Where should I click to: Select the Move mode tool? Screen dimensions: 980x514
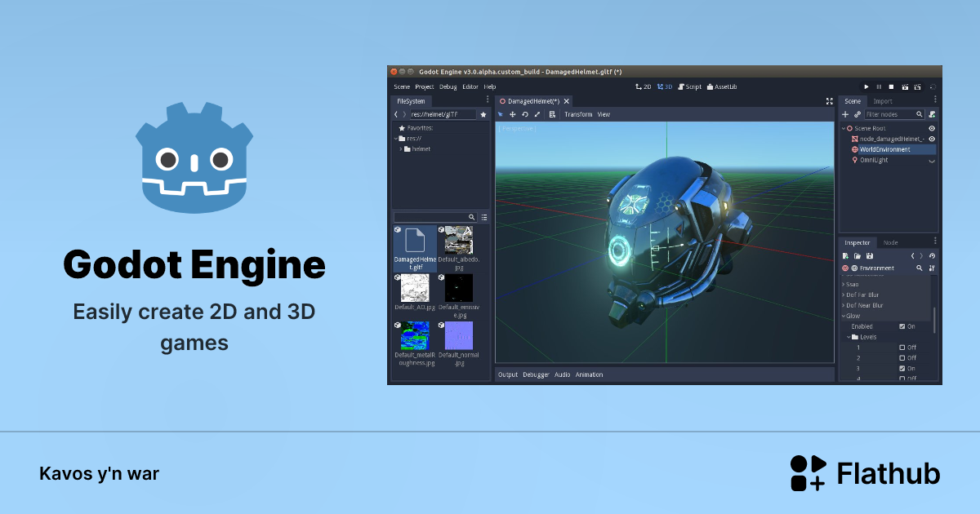(x=513, y=114)
